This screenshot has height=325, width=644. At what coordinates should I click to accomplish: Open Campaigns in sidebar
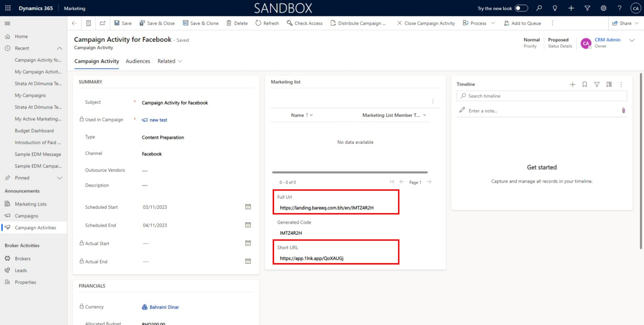tap(26, 216)
